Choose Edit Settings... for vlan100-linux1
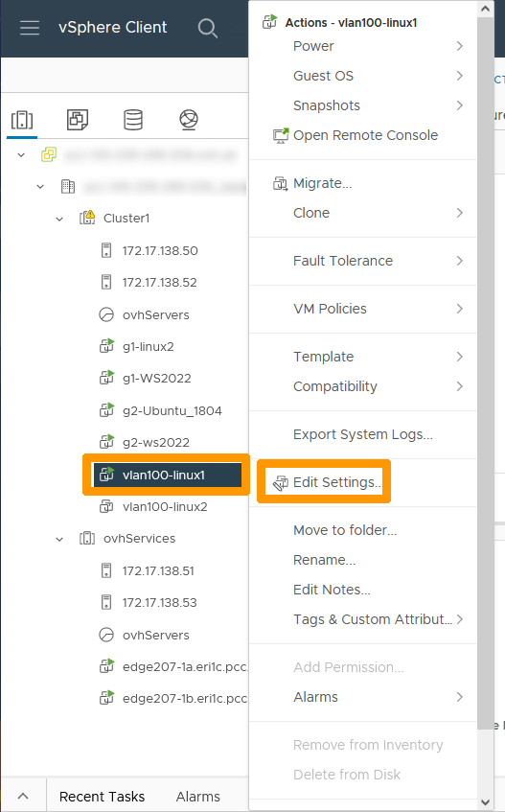 point(337,482)
